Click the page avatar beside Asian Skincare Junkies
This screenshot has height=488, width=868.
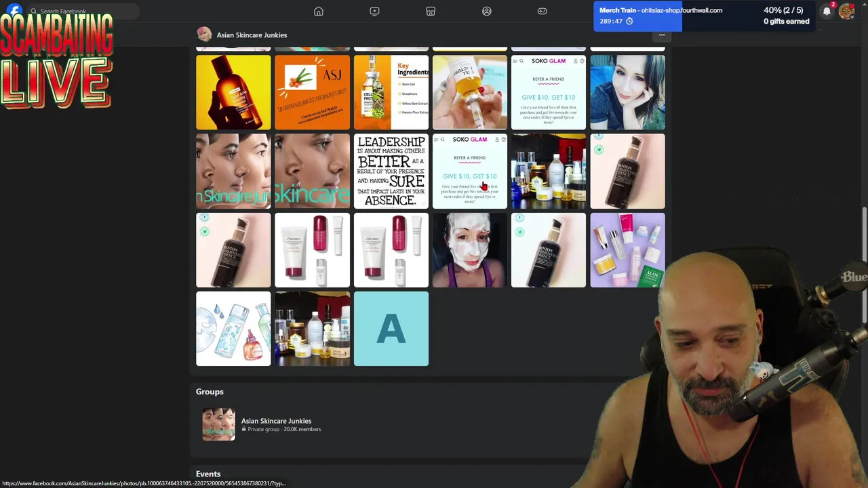(x=204, y=35)
